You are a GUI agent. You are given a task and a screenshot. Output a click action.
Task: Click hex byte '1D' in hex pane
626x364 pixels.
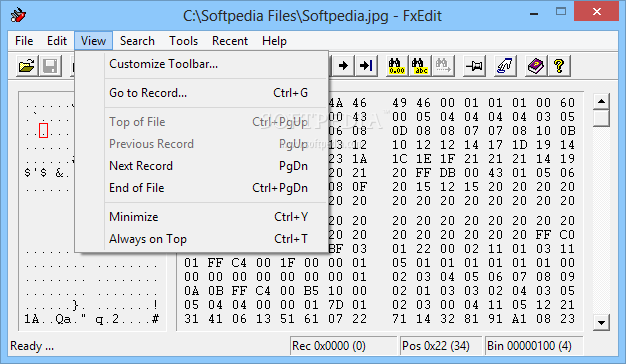(519, 145)
